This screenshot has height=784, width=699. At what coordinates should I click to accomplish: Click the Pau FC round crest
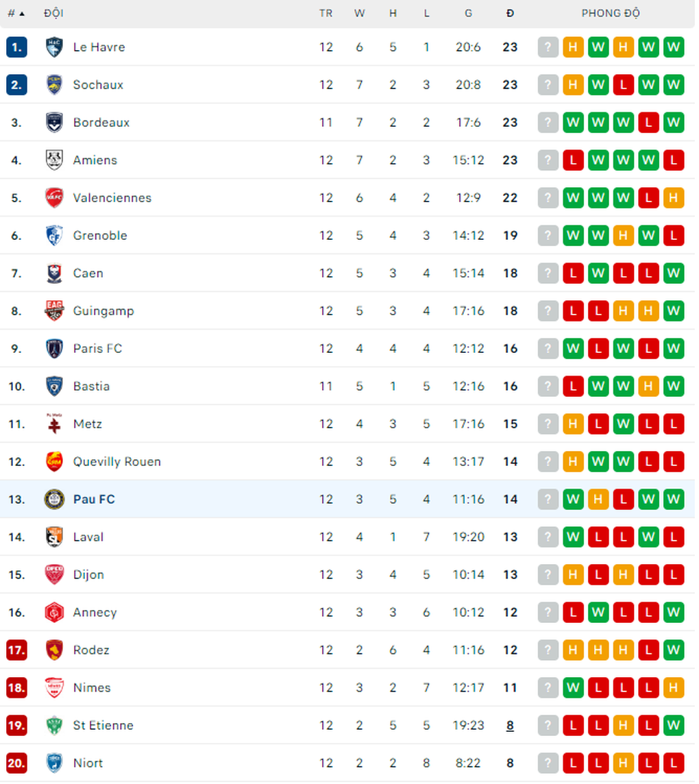click(54, 499)
